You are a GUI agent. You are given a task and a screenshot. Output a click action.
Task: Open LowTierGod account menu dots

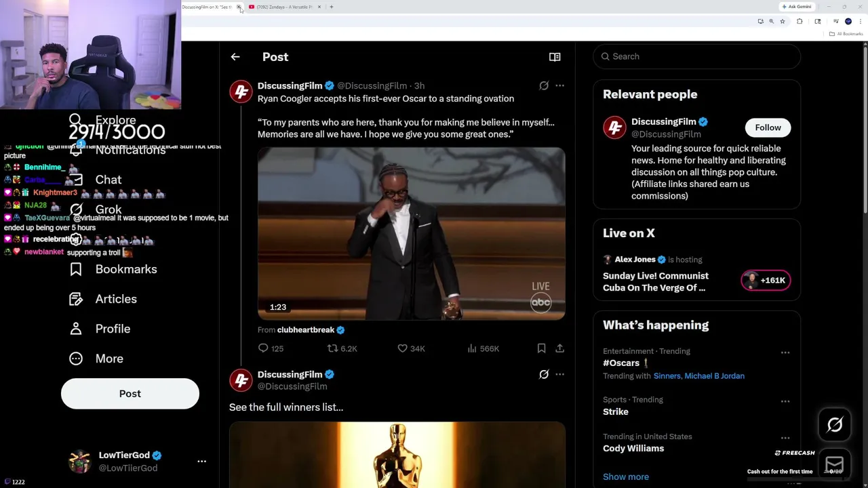click(201, 462)
